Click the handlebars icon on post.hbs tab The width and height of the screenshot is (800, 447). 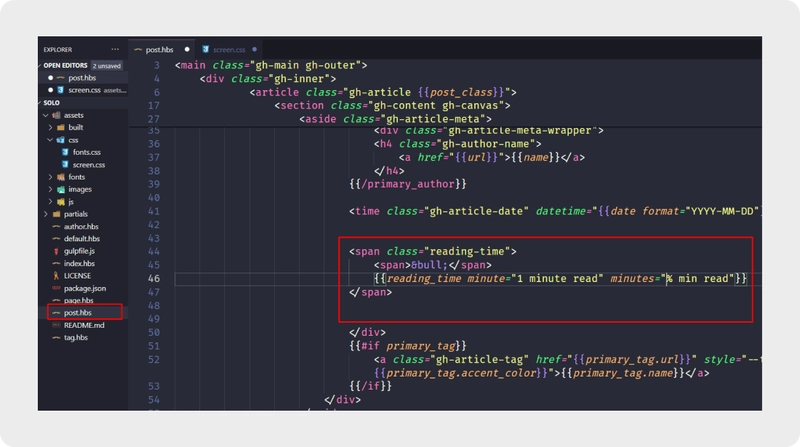(138, 49)
